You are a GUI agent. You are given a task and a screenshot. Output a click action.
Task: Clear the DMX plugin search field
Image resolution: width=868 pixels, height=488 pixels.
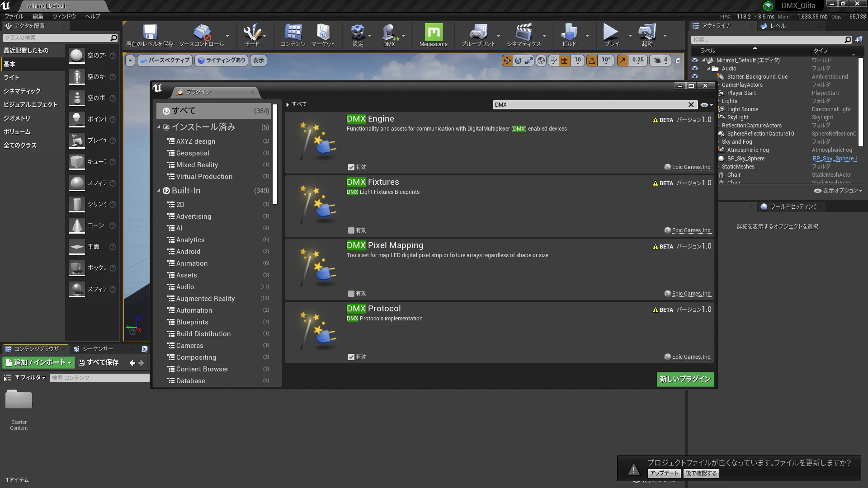(691, 105)
